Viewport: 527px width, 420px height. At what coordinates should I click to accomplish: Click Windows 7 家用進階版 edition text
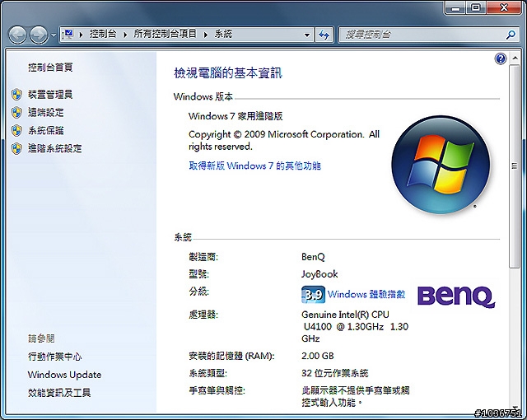pyautogui.click(x=236, y=116)
